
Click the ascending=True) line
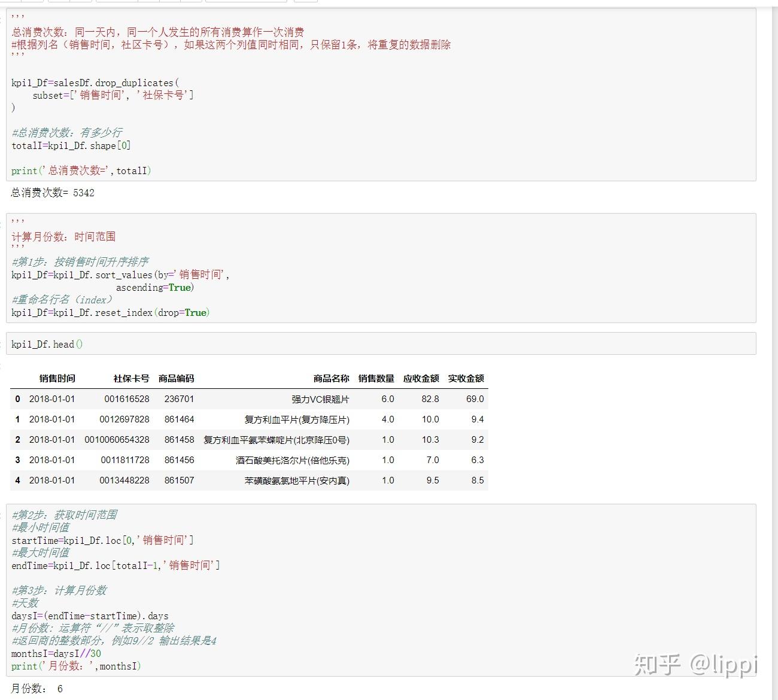[x=155, y=287]
